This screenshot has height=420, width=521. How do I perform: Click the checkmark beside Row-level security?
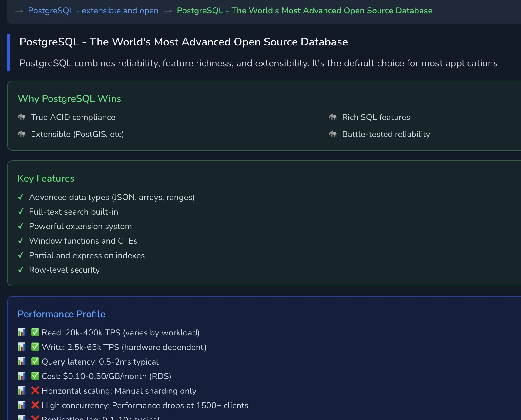point(21,270)
